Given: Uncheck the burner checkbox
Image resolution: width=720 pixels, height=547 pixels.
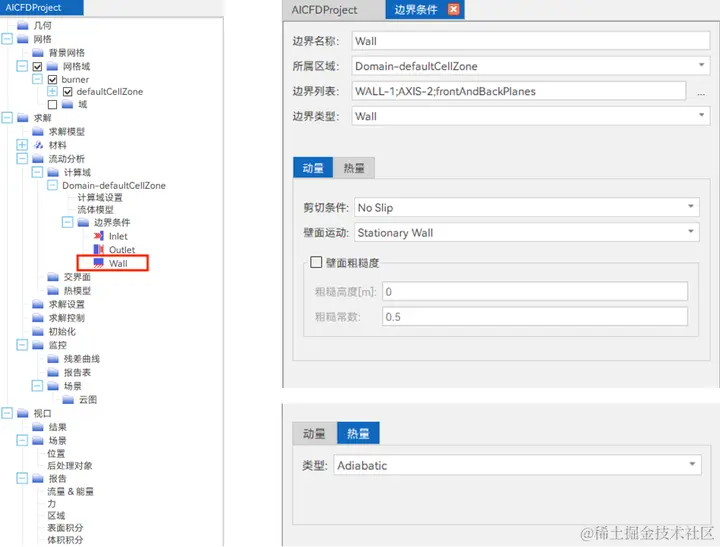Looking at the screenshot, I should tap(52, 79).
